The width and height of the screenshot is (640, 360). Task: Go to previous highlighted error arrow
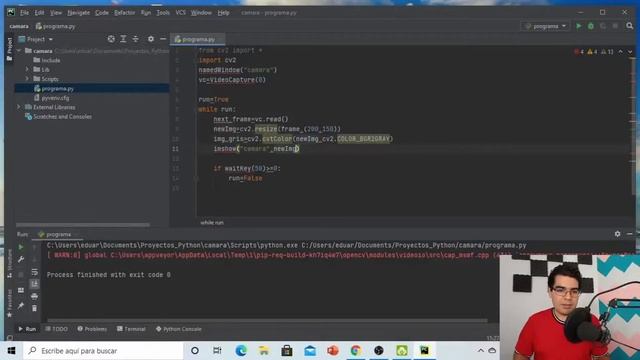click(621, 52)
